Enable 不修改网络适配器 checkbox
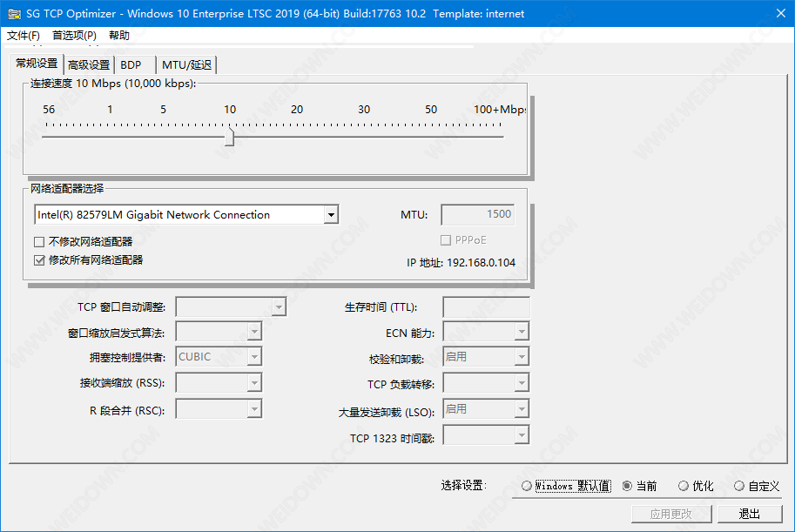This screenshot has height=532, width=795. tap(39, 242)
